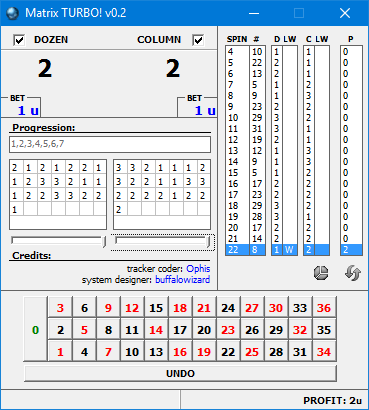369x410 pixels.
Task: Select red number 5 on the board
Action: (84, 330)
